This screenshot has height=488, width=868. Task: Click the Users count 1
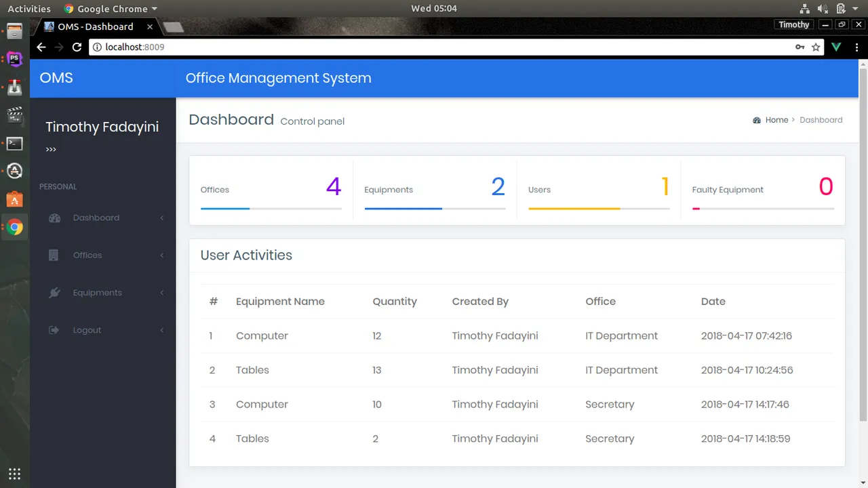pos(665,186)
